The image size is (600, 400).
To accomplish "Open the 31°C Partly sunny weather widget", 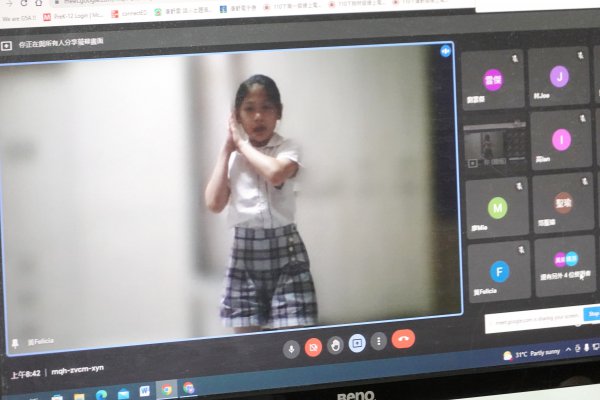I will pos(531,354).
